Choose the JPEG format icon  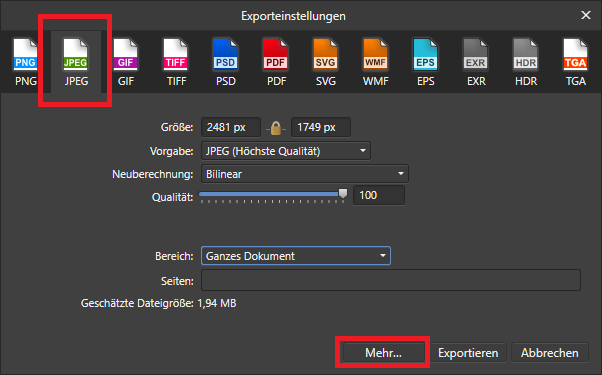point(76,62)
